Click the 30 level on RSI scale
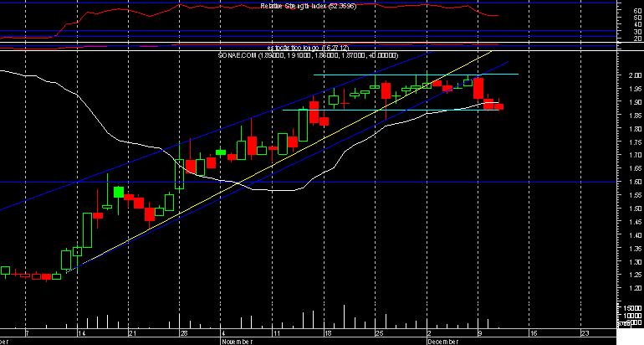644x345 pixels. pyautogui.click(x=638, y=32)
